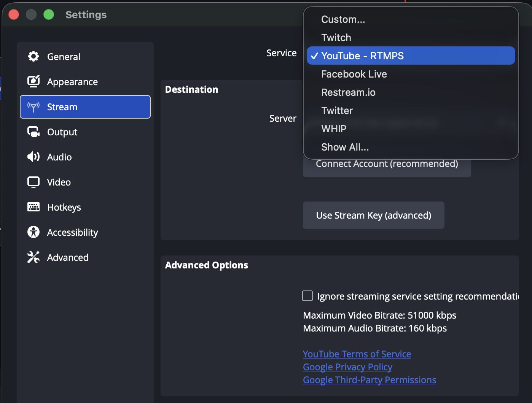Enable ignore streaming service recommendations checkbox
This screenshot has height=403, width=532.
307,296
